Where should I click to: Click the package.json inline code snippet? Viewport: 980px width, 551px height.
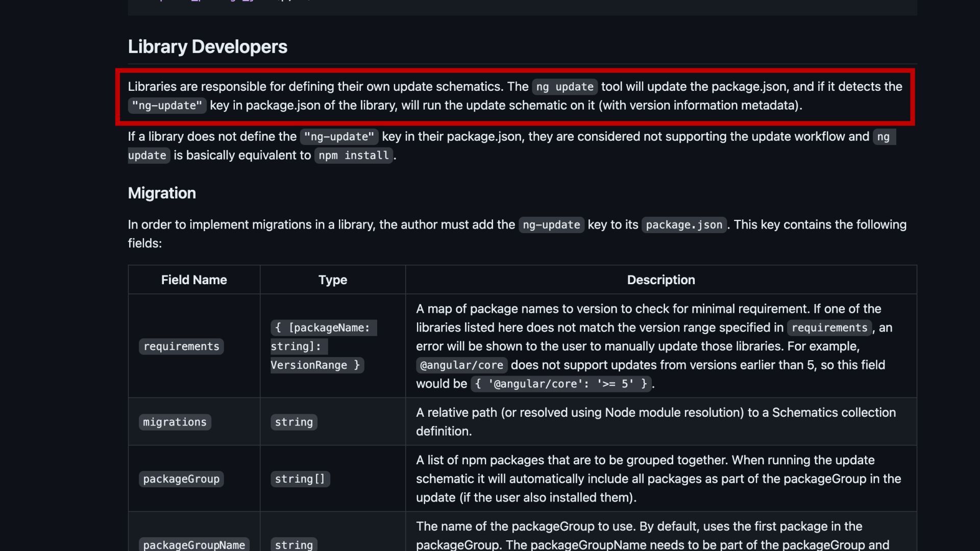click(683, 225)
